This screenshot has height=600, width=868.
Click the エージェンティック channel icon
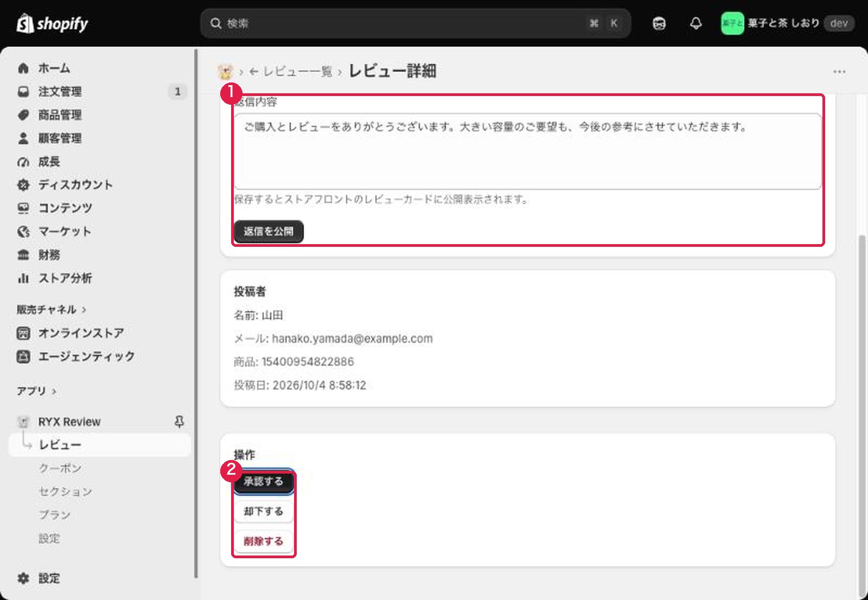(23, 356)
